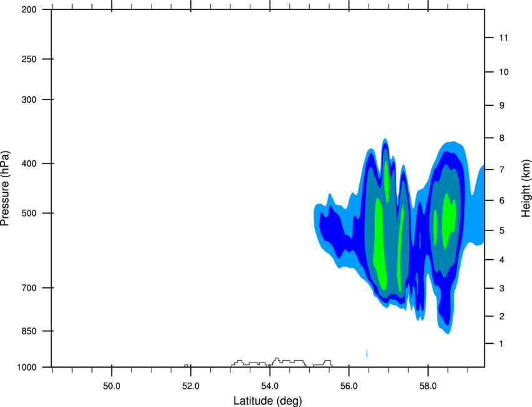Click the 2 km height label
532x407 pixels.
click(x=502, y=316)
